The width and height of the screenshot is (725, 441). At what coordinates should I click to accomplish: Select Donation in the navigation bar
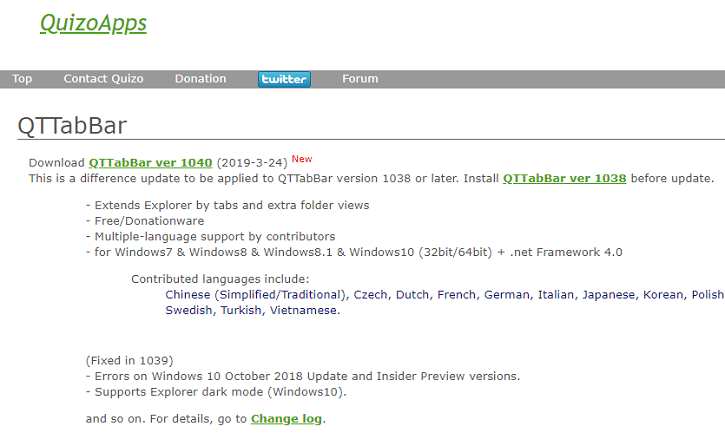click(x=200, y=79)
